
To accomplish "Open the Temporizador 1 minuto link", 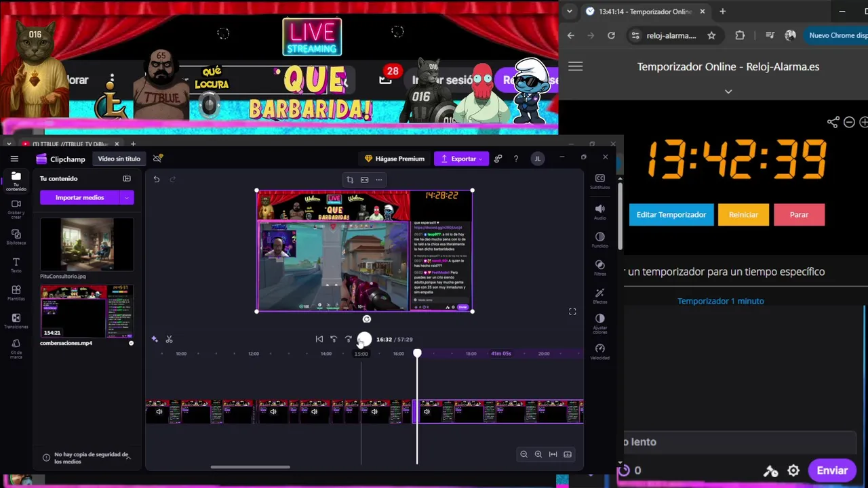I will click(x=721, y=301).
